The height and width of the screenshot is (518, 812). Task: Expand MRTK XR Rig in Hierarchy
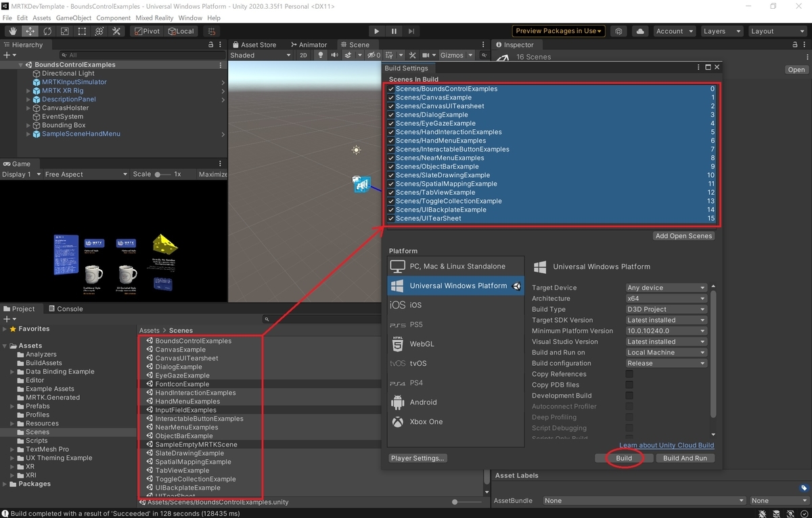(x=28, y=91)
